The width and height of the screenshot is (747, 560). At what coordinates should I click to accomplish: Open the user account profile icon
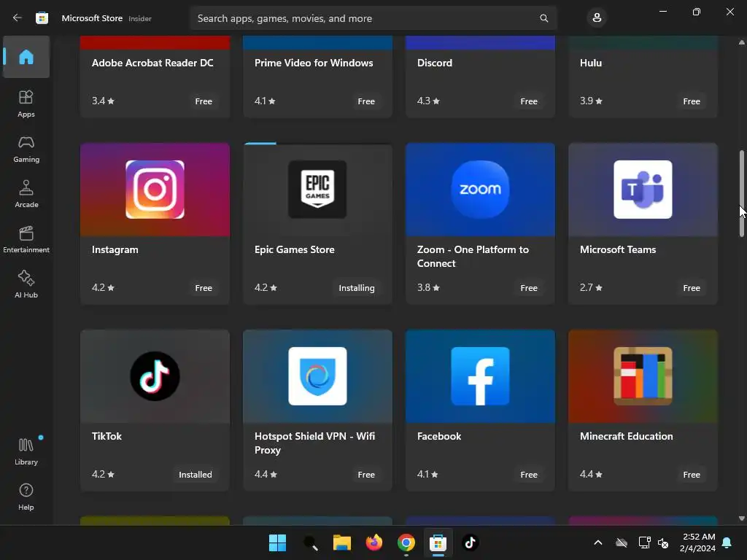597,18
